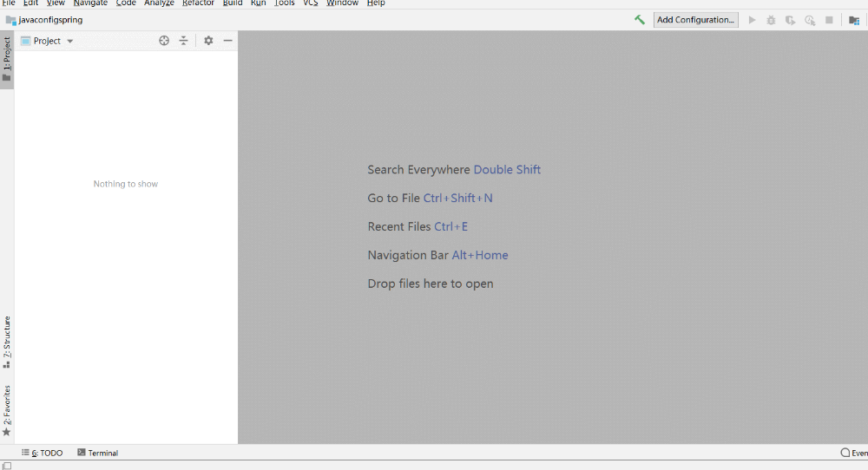This screenshot has width=868, height=470.
Task: Click the Double Shift shortcut text
Action: [x=507, y=170]
